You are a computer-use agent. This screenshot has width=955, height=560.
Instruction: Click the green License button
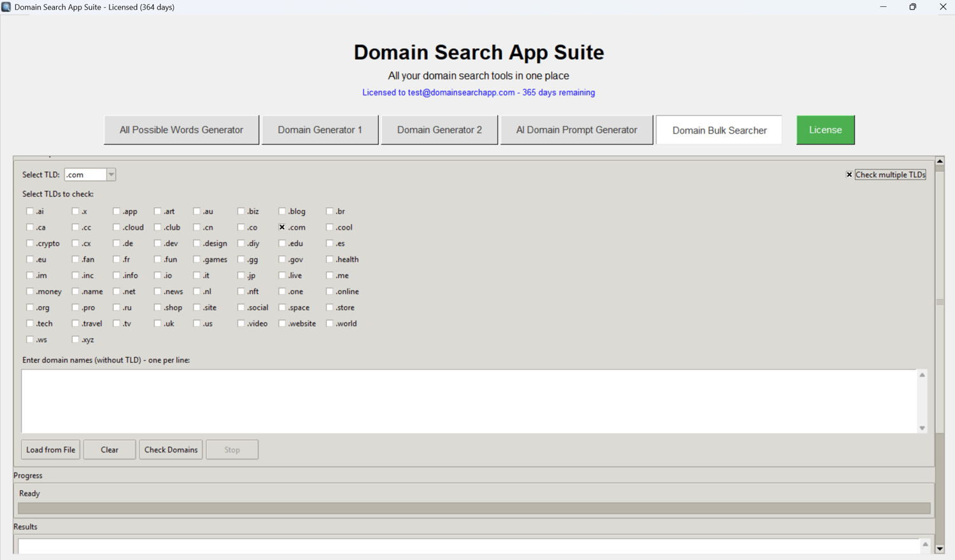coord(825,130)
